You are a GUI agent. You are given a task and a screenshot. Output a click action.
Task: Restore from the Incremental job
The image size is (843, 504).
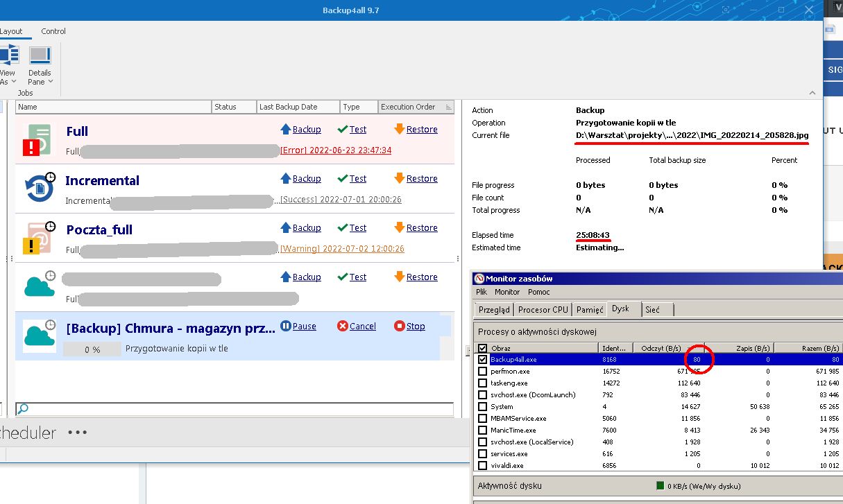[416, 178]
